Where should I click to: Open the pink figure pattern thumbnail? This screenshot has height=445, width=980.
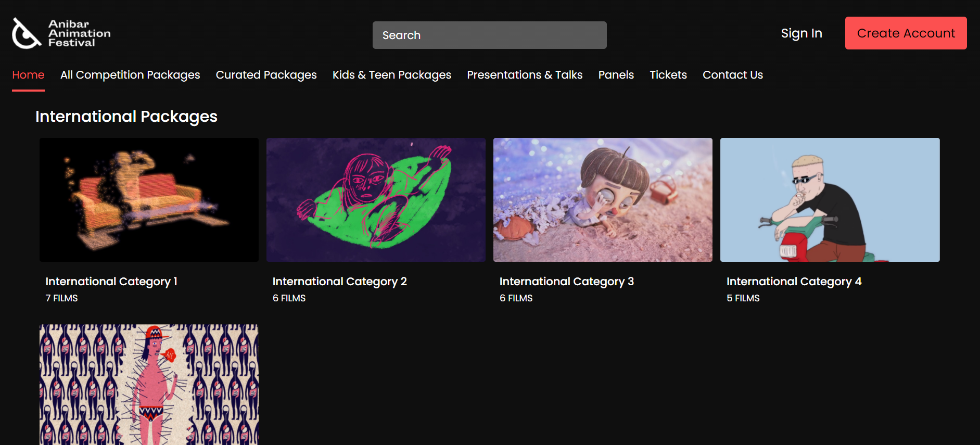[149, 384]
